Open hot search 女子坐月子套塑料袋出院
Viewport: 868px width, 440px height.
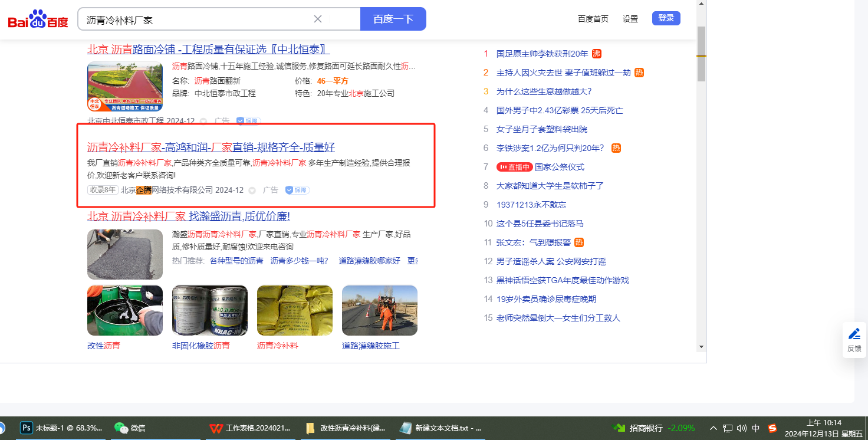click(x=542, y=129)
